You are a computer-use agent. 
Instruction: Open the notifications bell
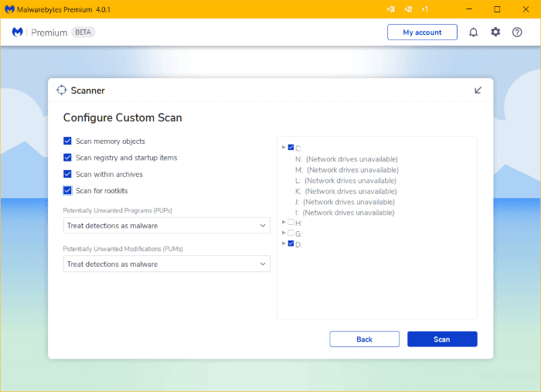coord(473,32)
